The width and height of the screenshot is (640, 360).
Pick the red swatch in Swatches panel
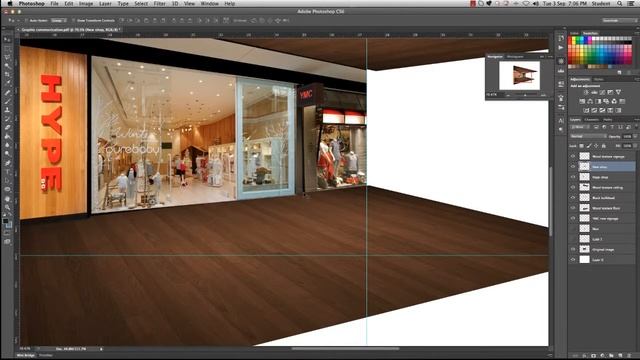[570, 38]
